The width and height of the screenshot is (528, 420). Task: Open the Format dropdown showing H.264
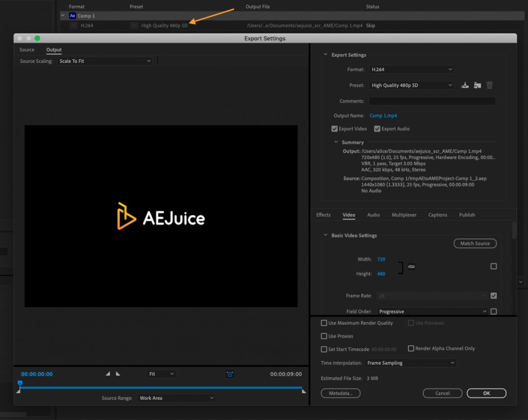(x=411, y=69)
